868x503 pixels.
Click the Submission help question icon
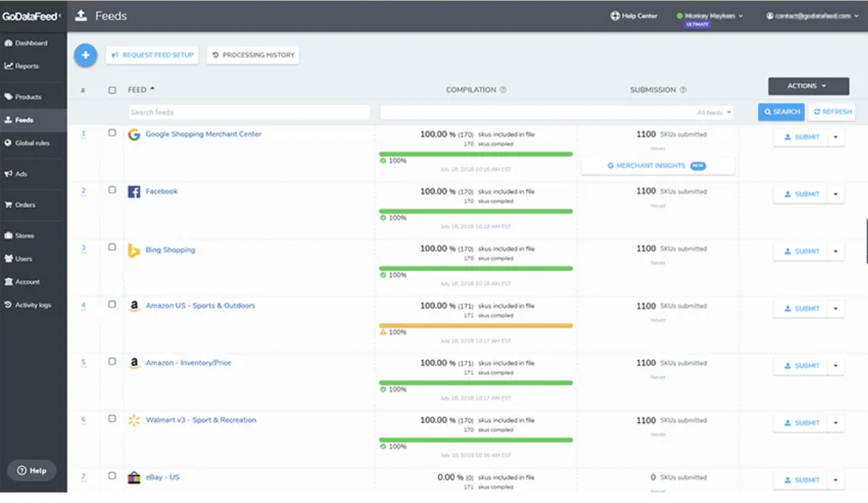coord(683,90)
